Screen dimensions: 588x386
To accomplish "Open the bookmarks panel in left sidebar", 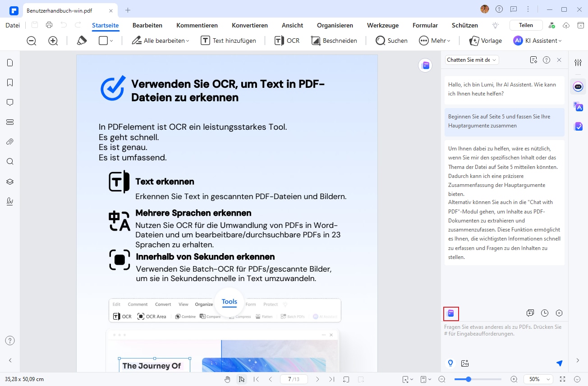I will tap(10, 83).
